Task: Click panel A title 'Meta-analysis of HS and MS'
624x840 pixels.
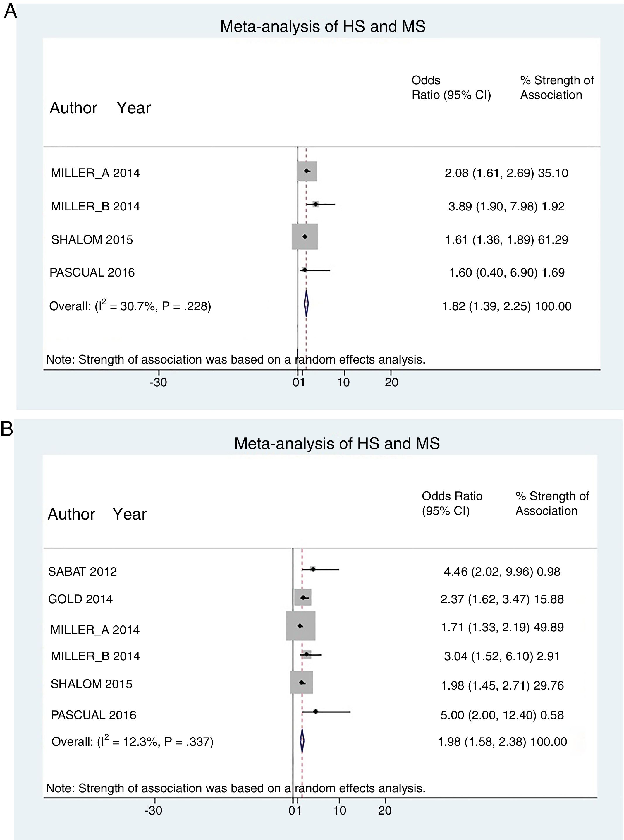Action: (x=323, y=26)
